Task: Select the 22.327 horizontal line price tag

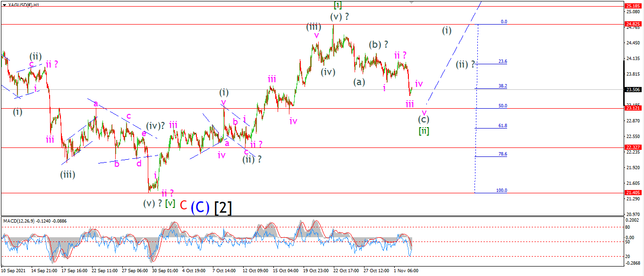Action: pyautogui.click(x=633, y=147)
